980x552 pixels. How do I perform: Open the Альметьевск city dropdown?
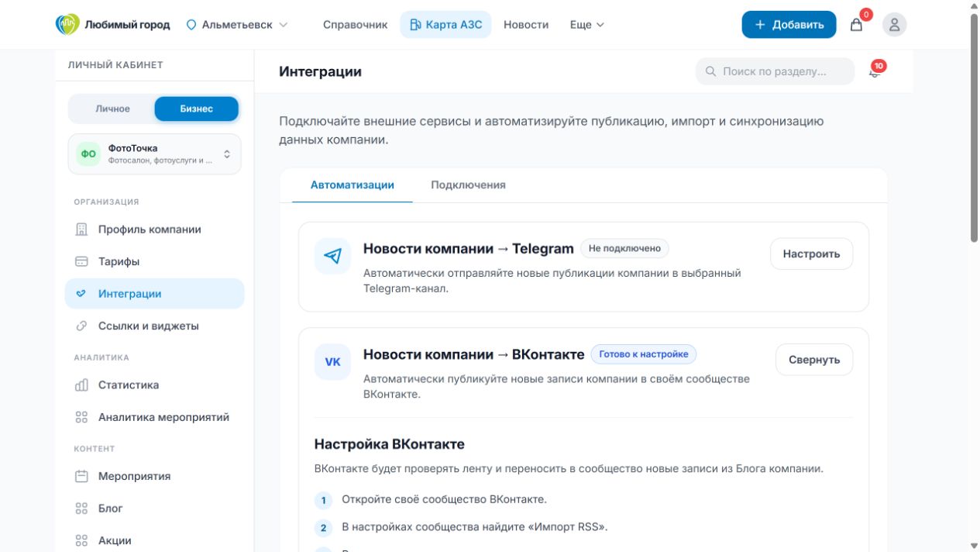click(237, 25)
